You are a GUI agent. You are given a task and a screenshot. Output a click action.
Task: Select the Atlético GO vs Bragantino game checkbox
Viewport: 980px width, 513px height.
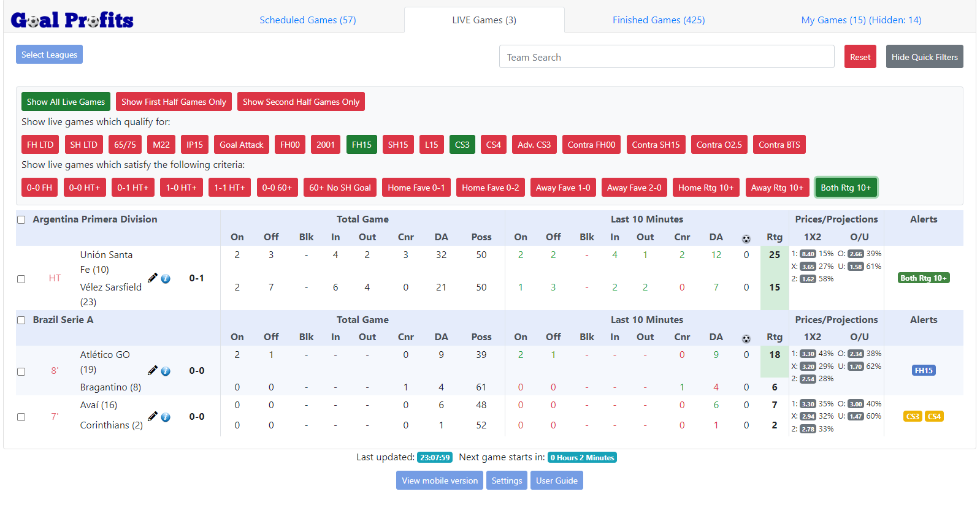tap(21, 371)
